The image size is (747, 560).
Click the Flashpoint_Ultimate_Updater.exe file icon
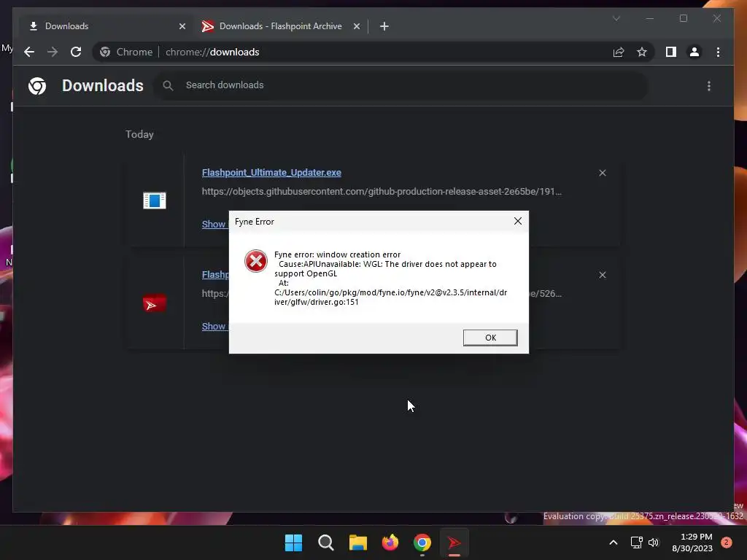coord(155,201)
